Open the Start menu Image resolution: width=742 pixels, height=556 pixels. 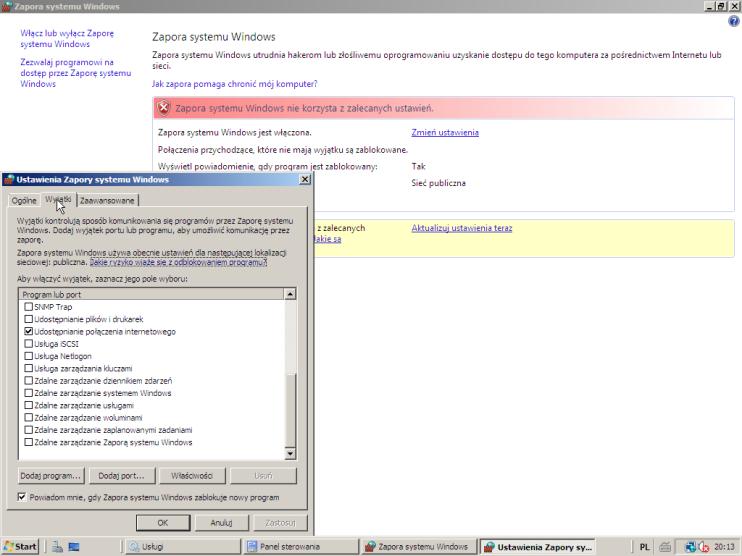pyautogui.click(x=20, y=547)
